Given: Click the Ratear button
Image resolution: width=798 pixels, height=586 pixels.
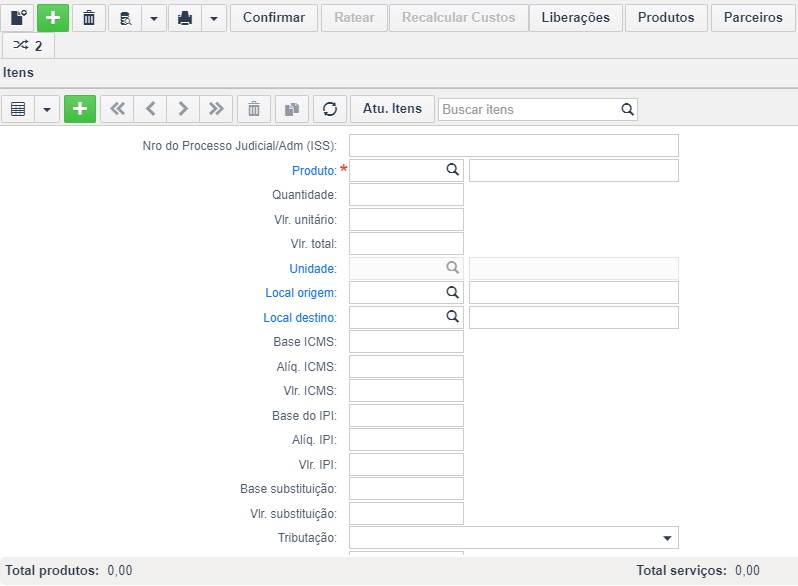Looking at the screenshot, I should coord(354,18).
